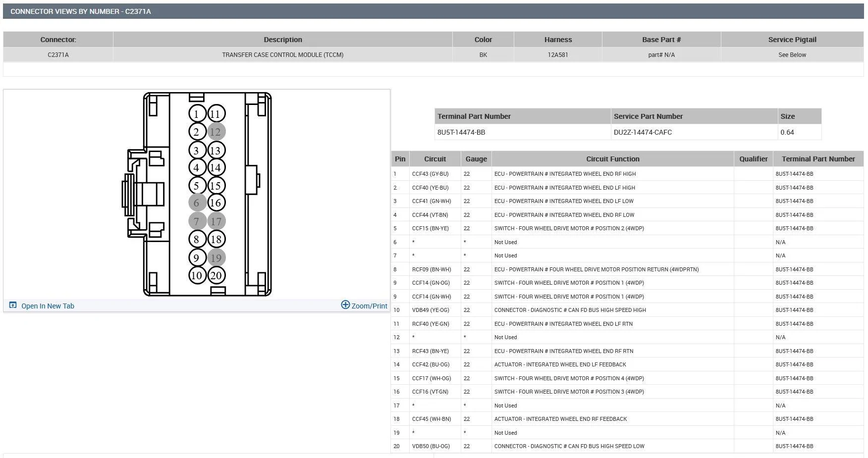
Task: Click the Zoom/Print magnifier plus icon
Action: coord(345,305)
